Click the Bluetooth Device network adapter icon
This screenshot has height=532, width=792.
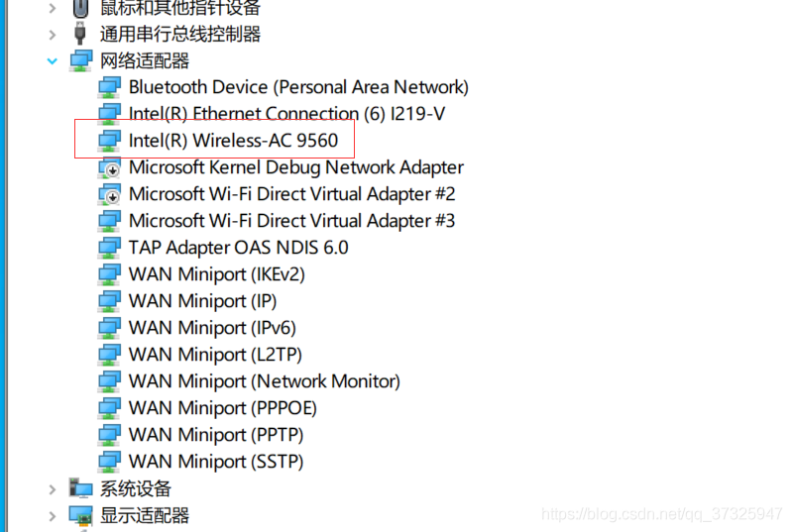(x=110, y=87)
